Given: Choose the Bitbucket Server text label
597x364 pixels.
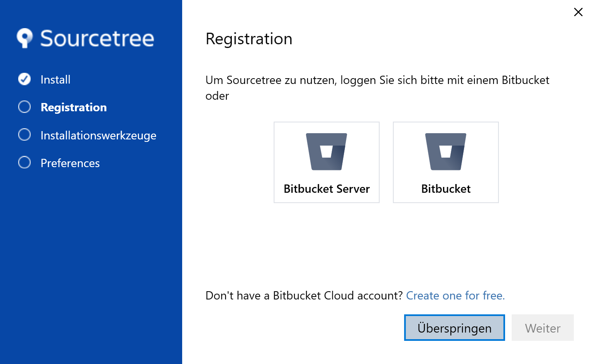Looking at the screenshot, I should pos(326,189).
